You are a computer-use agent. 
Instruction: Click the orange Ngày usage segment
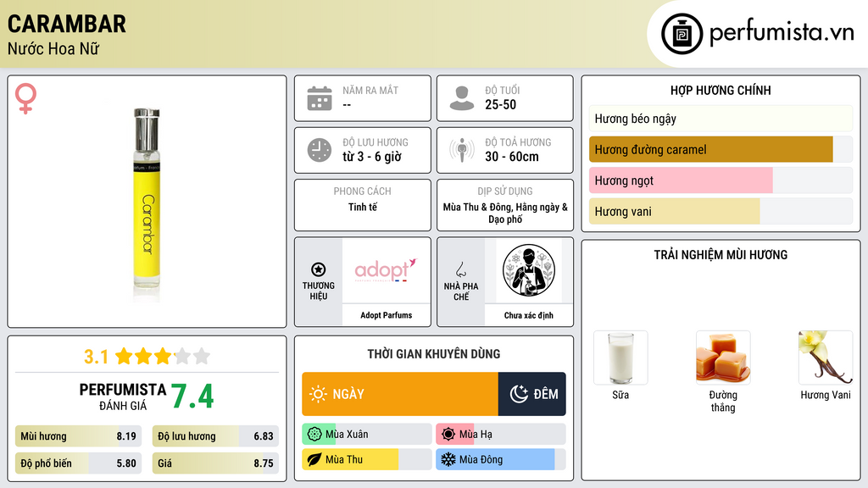[x=400, y=394]
